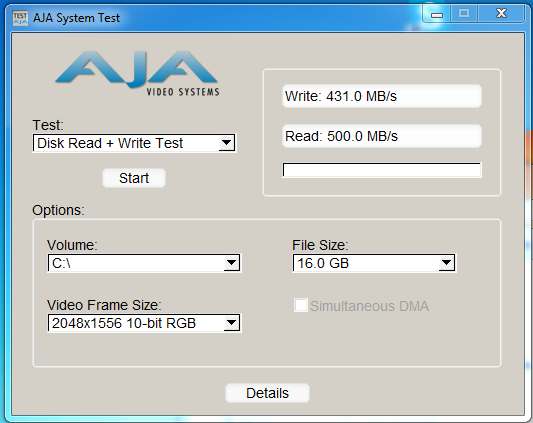Click the Volume label
Screen dimensions: 533x423
72,245
